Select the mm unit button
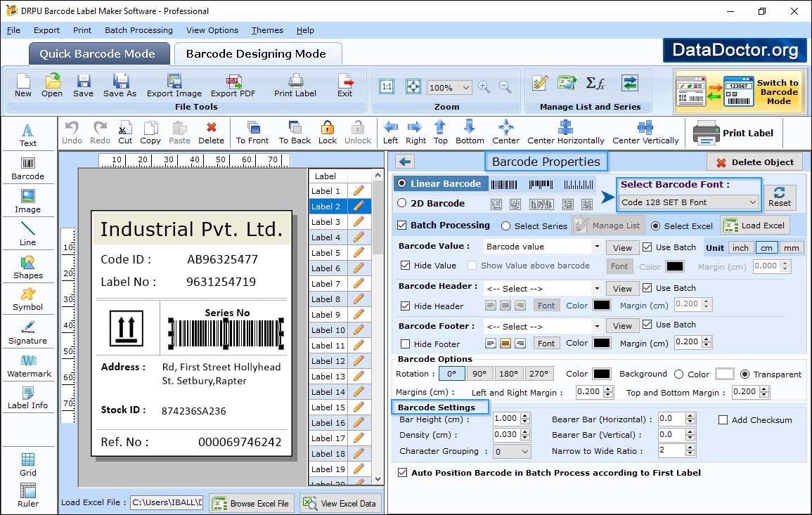Viewport: 812px width, 515px height. 791,248
